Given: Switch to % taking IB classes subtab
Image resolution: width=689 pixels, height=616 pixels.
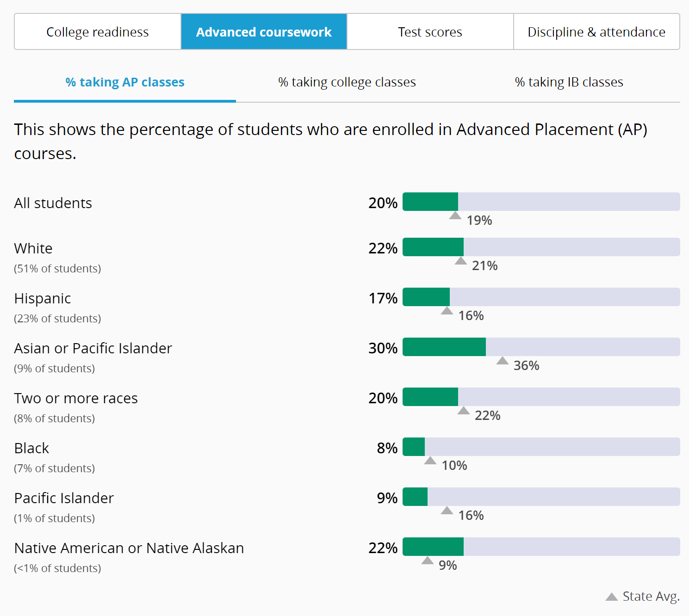Looking at the screenshot, I should (x=569, y=82).
